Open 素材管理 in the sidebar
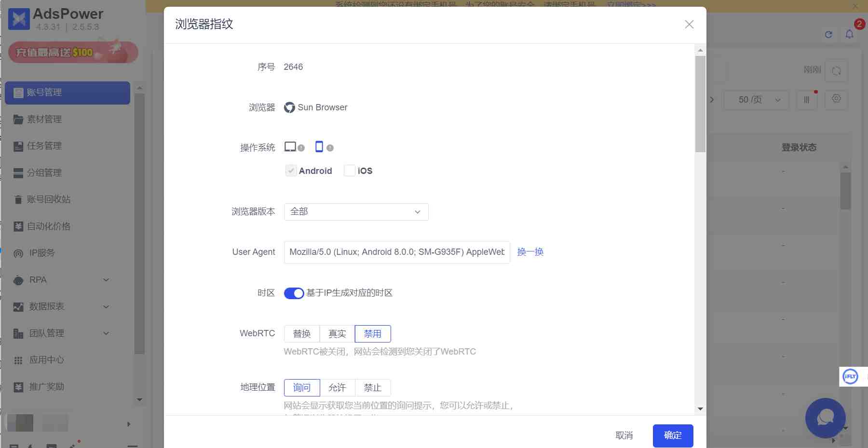The width and height of the screenshot is (868, 448). [44, 119]
